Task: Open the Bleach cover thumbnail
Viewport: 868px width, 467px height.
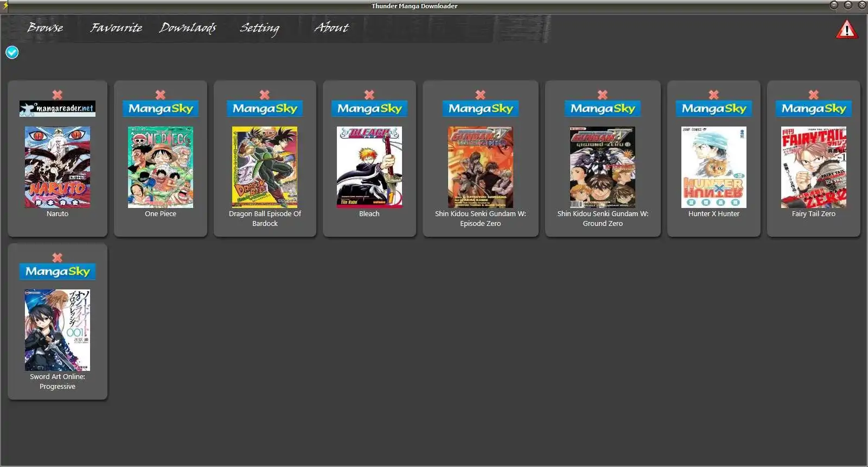Action: (x=369, y=167)
